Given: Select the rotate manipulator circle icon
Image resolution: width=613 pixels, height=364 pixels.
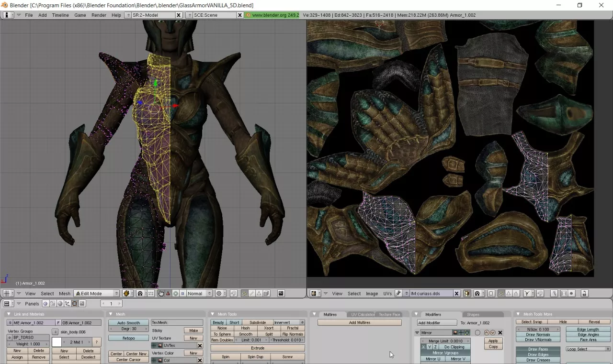Looking at the screenshot, I should point(176,293).
